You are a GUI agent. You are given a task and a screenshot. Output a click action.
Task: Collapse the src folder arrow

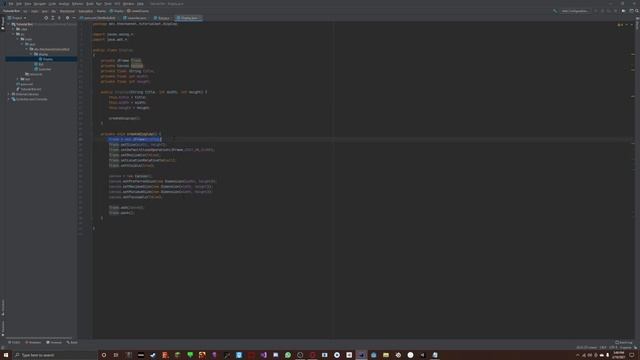[x=13, y=34]
